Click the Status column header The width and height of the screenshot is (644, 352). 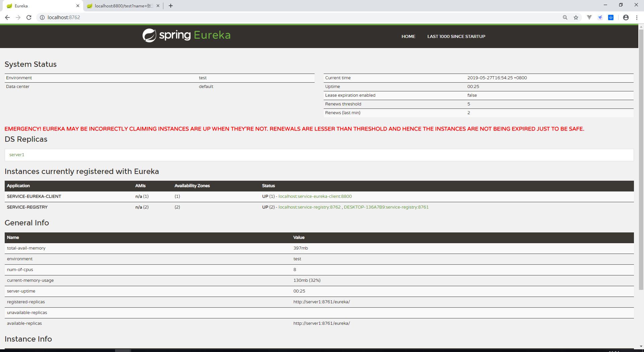tap(268, 186)
